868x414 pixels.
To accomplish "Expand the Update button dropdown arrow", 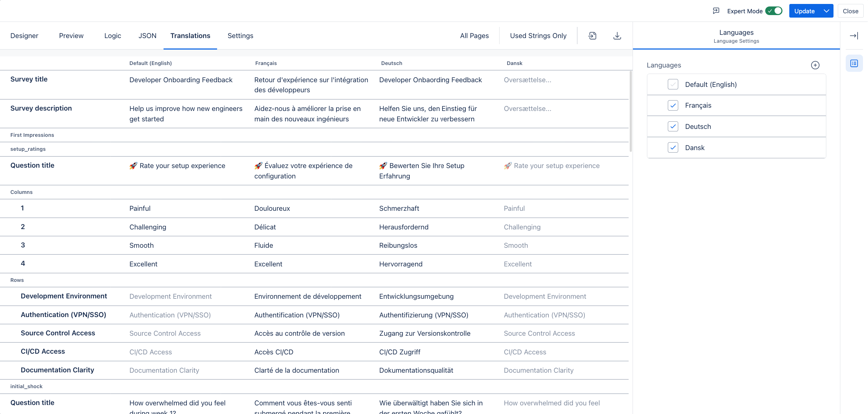I will pyautogui.click(x=826, y=11).
